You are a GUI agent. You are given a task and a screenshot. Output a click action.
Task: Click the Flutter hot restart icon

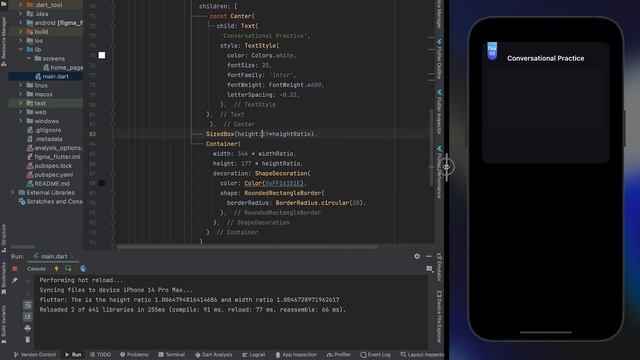(68, 269)
